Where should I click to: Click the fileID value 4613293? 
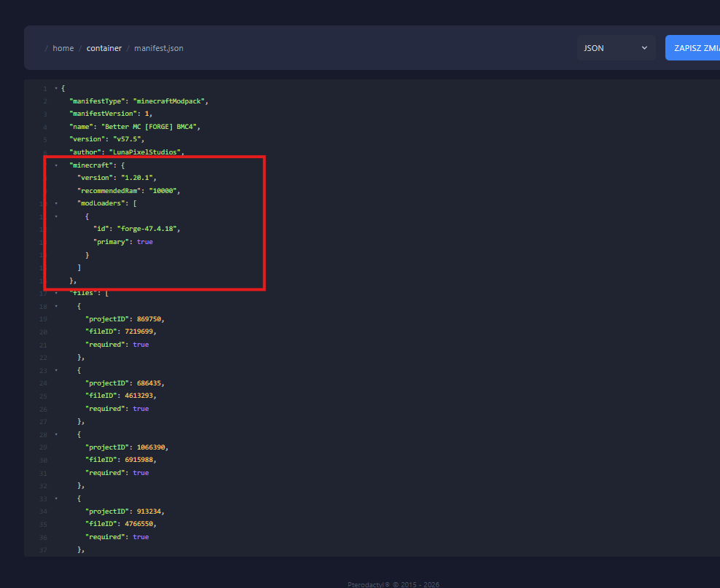pyautogui.click(x=138, y=395)
